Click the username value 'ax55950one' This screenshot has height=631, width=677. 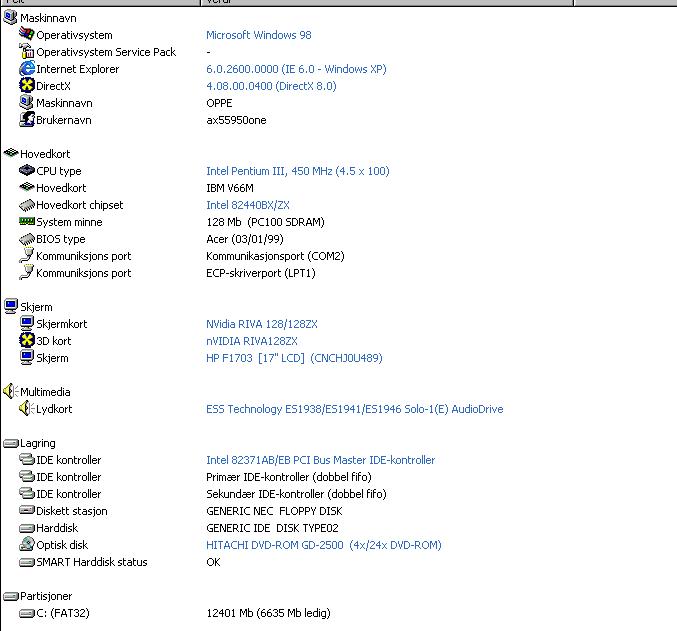click(x=236, y=120)
